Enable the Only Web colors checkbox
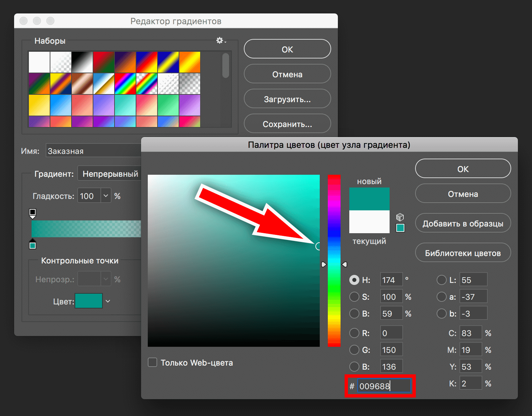The height and width of the screenshot is (416, 532). click(152, 363)
